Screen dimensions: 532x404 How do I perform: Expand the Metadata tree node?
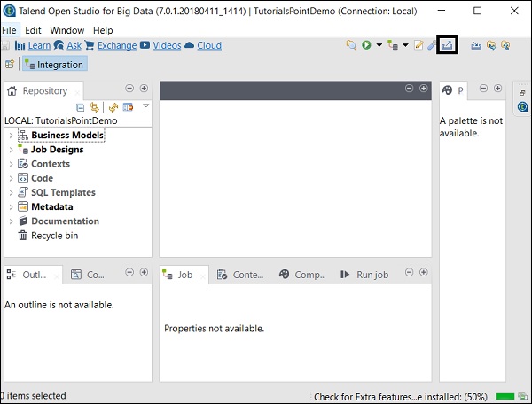point(11,207)
